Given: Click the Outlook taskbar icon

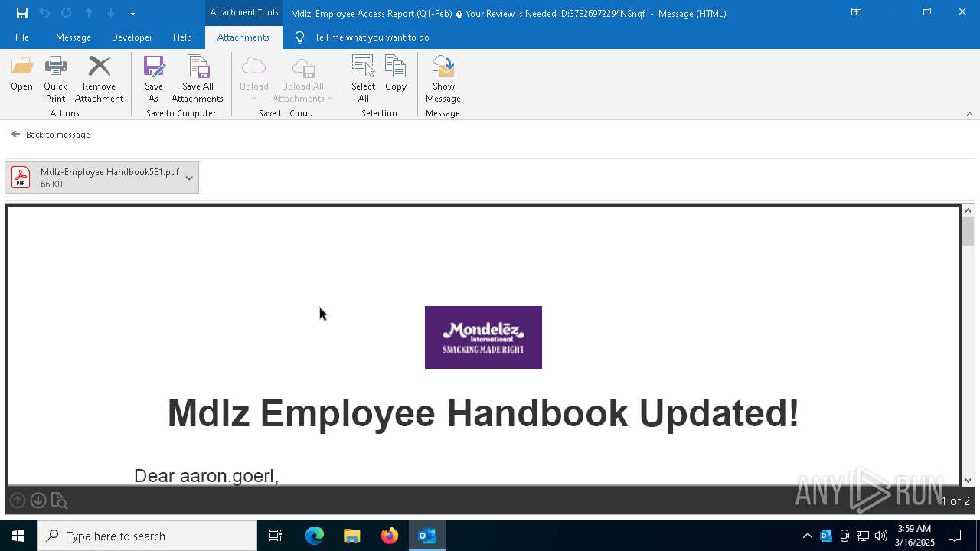Looking at the screenshot, I should click(x=427, y=536).
